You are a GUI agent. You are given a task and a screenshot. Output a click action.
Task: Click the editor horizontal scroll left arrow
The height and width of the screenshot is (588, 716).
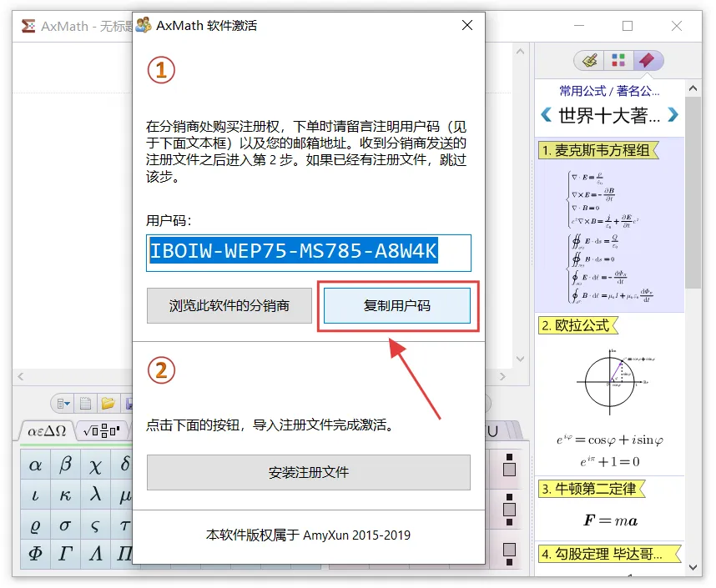tap(21, 376)
